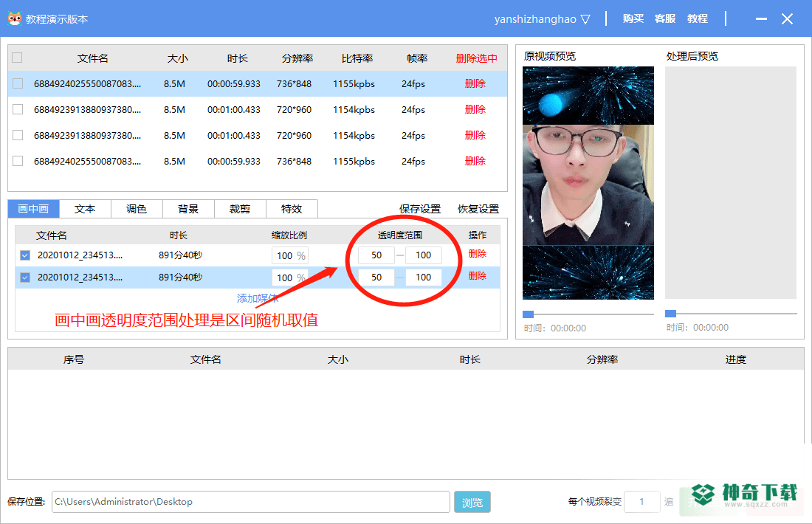Open the 购买 purchase link

[x=633, y=18]
